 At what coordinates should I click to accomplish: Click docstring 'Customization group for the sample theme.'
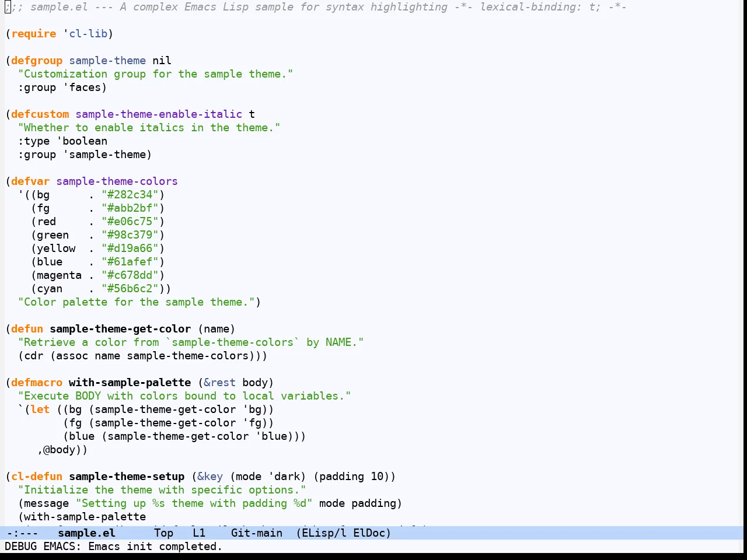click(x=155, y=74)
